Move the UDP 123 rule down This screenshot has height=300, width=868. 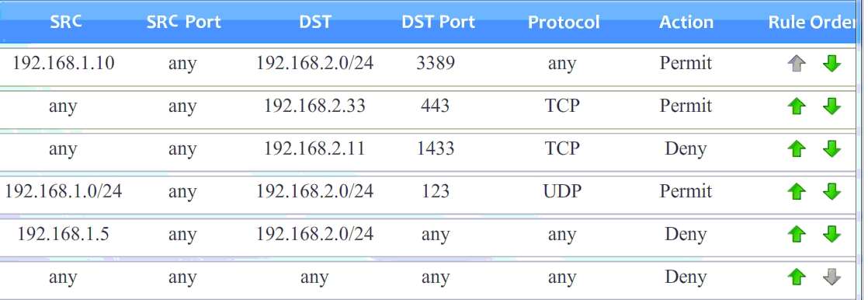(x=832, y=192)
